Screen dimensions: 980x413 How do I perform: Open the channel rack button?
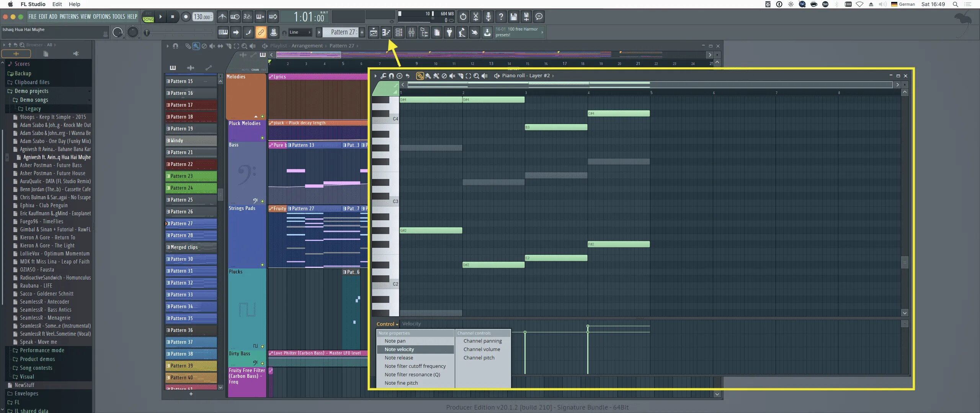(399, 33)
